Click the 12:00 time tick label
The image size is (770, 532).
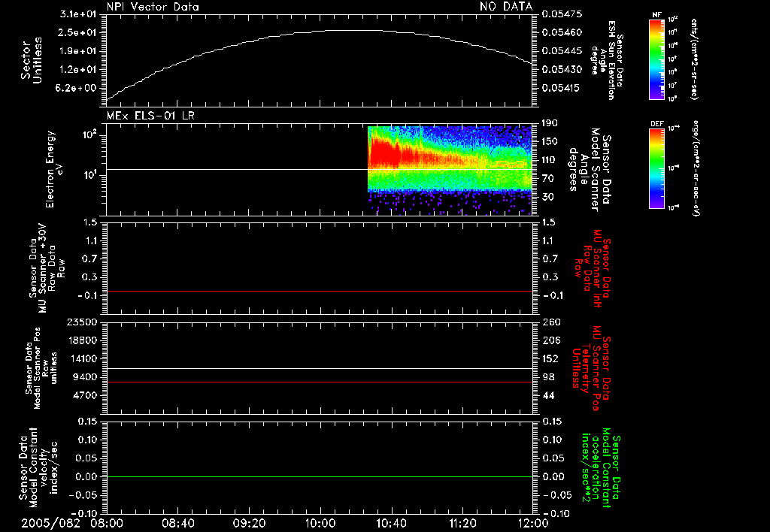tap(533, 523)
